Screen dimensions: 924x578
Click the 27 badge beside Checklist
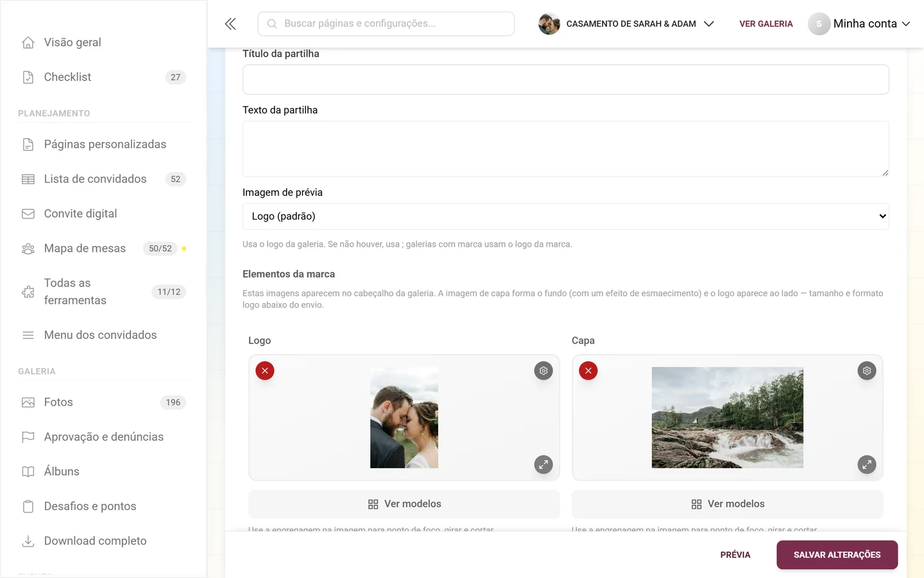tap(176, 77)
